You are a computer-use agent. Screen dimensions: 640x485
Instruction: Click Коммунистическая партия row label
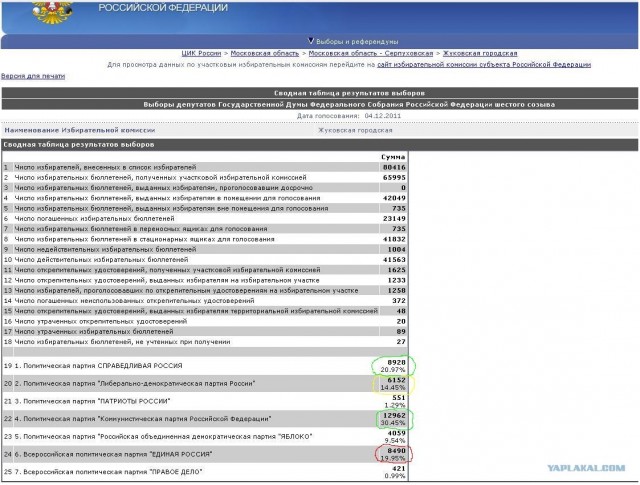point(143,418)
